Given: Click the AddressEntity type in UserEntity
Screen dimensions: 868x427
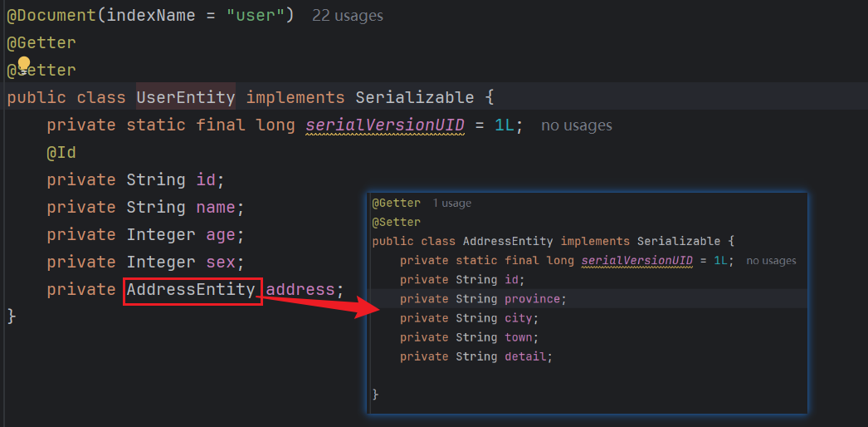Looking at the screenshot, I should pyautogui.click(x=191, y=290).
